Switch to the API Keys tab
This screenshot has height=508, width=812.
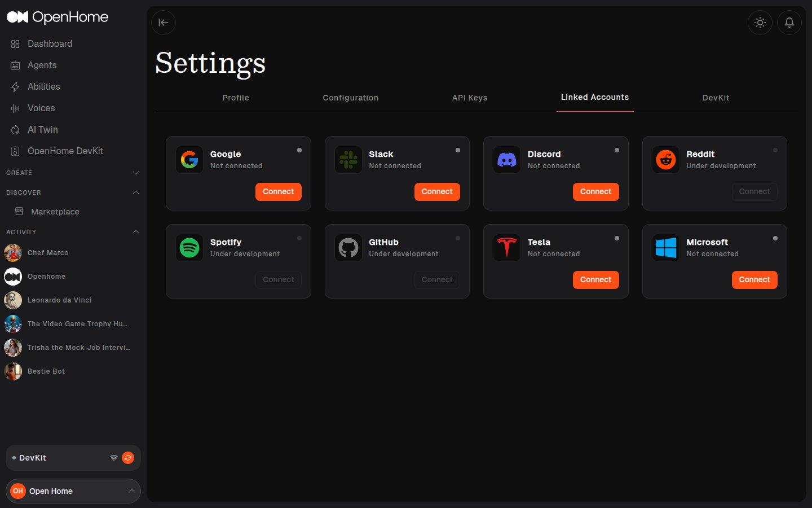point(470,98)
